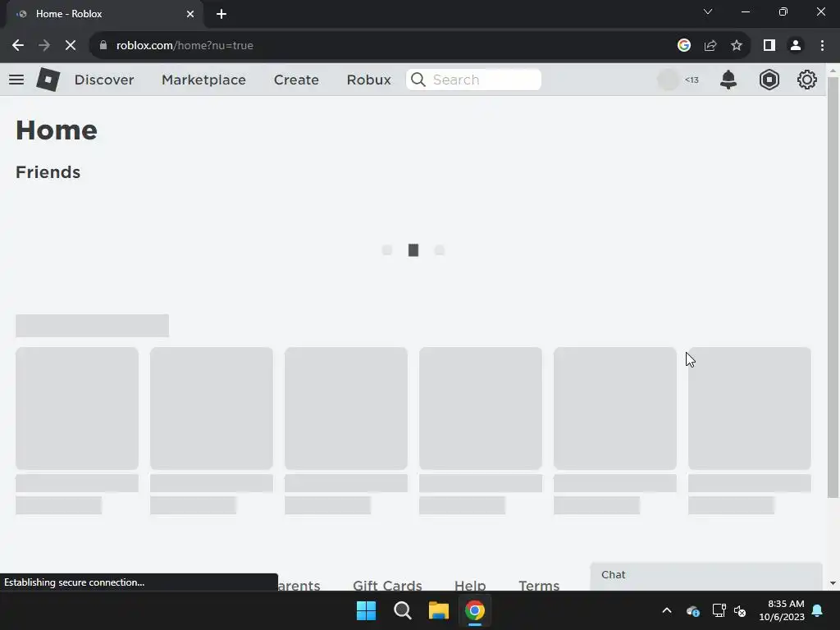The image size is (840, 630).
Task: Open the hamburger navigation menu
Action: (16, 80)
